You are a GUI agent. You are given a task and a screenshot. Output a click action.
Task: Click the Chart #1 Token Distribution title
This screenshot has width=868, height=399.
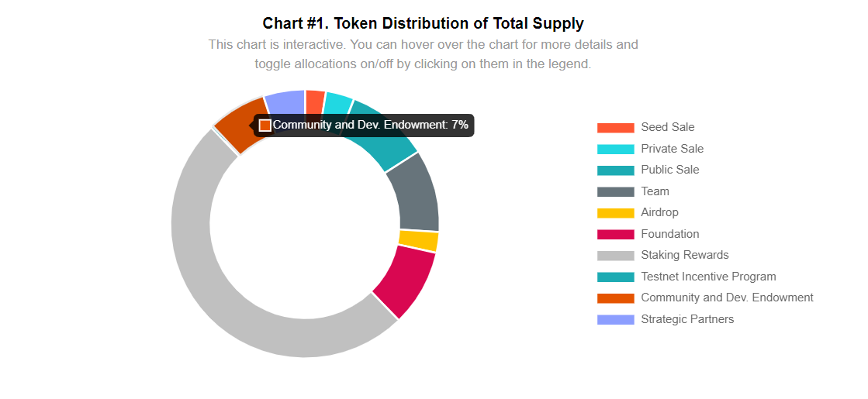click(x=423, y=23)
